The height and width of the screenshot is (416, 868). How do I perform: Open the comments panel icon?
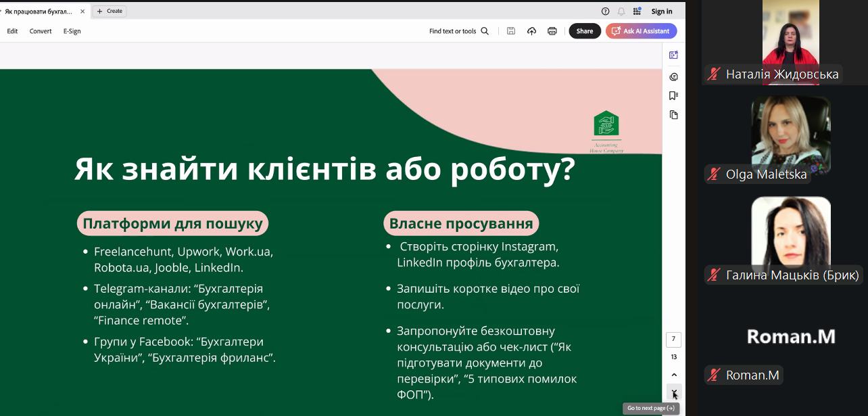click(673, 76)
